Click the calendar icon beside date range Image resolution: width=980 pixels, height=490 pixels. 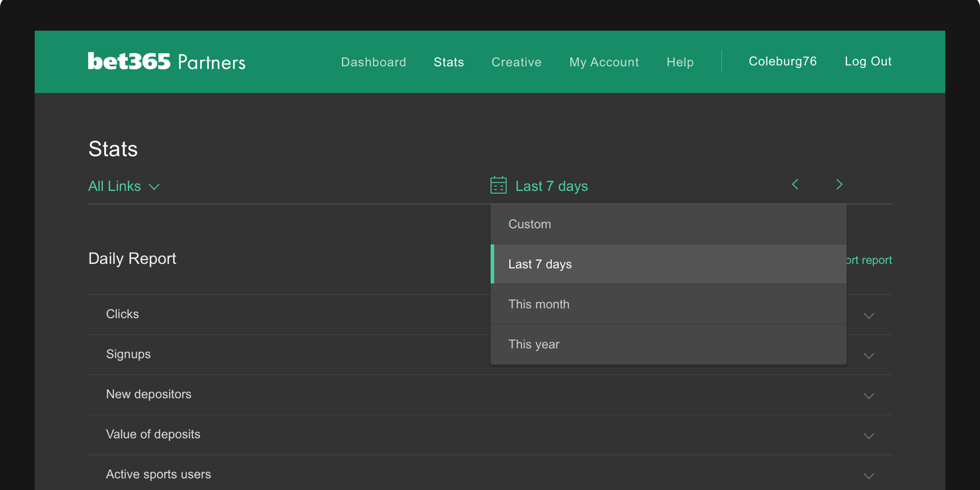point(498,185)
